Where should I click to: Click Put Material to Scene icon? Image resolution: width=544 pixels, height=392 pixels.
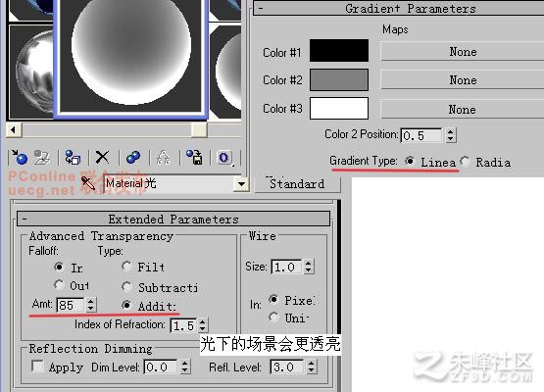[42, 158]
